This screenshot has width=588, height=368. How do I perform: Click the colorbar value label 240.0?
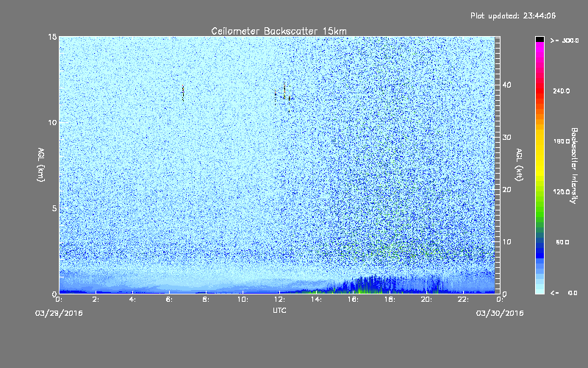pyautogui.click(x=562, y=91)
